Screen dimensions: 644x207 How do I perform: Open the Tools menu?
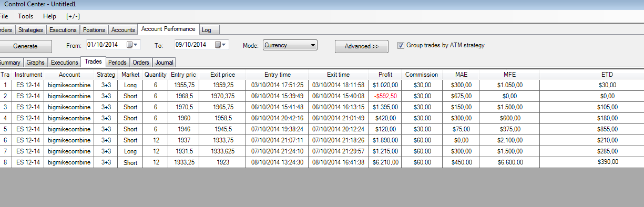pyautogui.click(x=25, y=16)
